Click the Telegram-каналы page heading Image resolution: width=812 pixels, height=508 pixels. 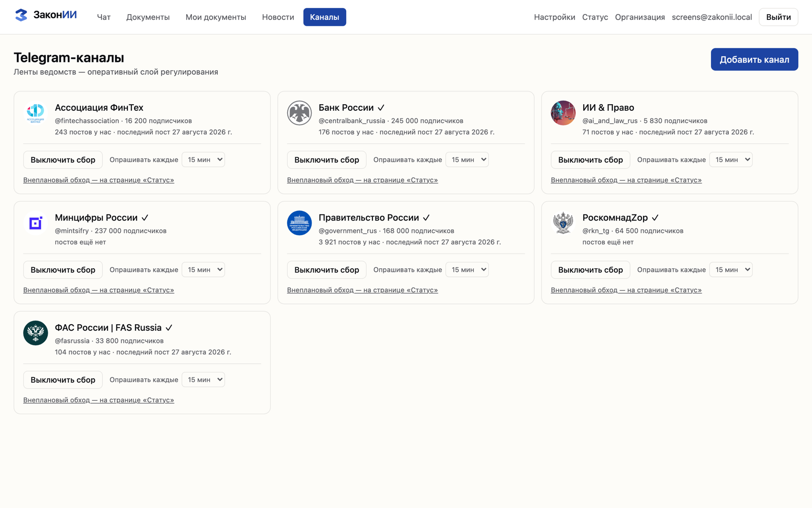69,58
